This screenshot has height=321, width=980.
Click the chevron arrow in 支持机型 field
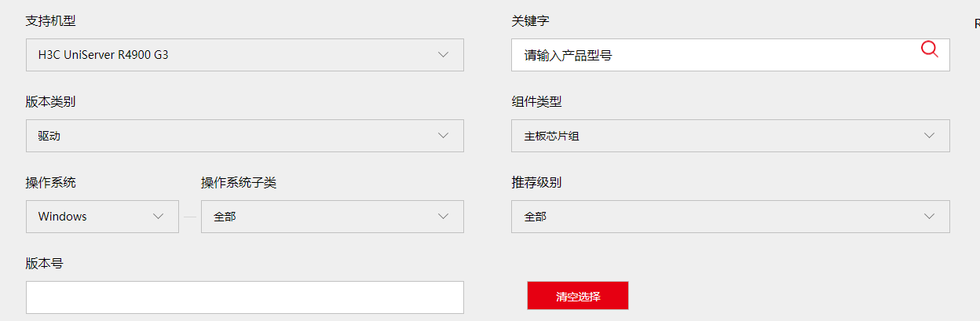tap(443, 55)
